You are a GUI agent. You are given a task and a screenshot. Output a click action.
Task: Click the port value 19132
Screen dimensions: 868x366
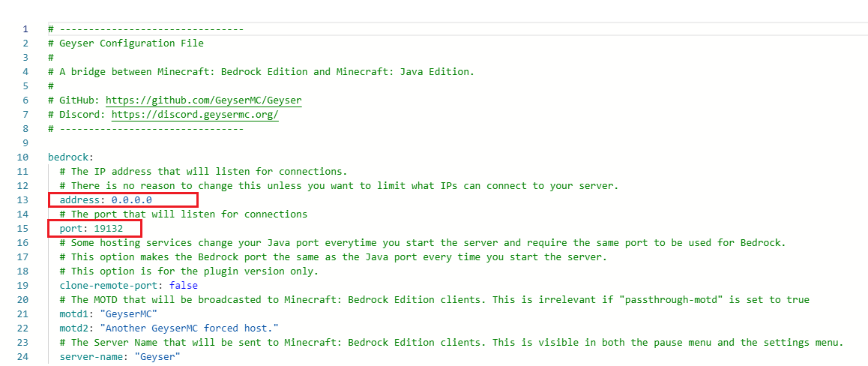[x=109, y=228]
